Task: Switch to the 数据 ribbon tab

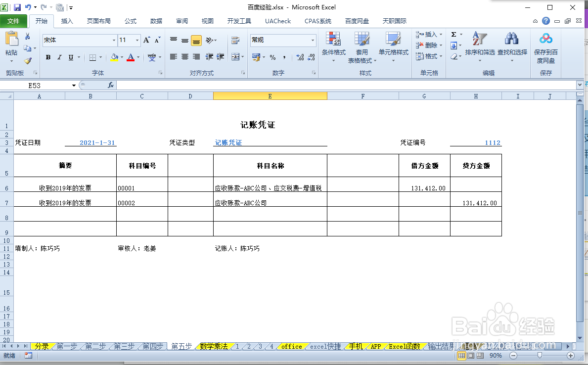Action: pos(156,21)
